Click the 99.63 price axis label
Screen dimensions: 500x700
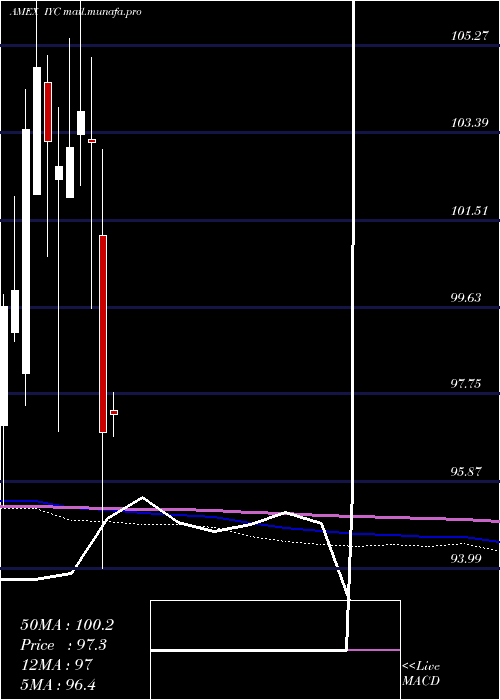pyautogui.click(x=467, y=298)
